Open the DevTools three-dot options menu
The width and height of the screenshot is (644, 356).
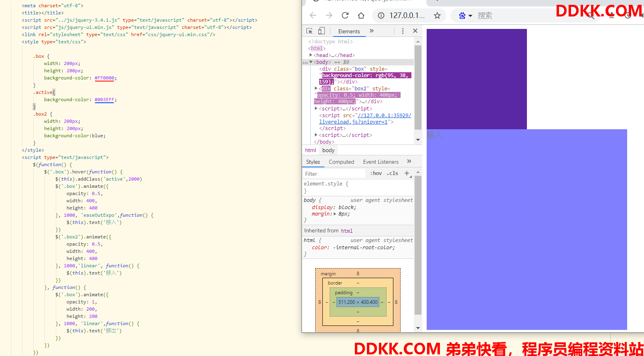(403, 31)
